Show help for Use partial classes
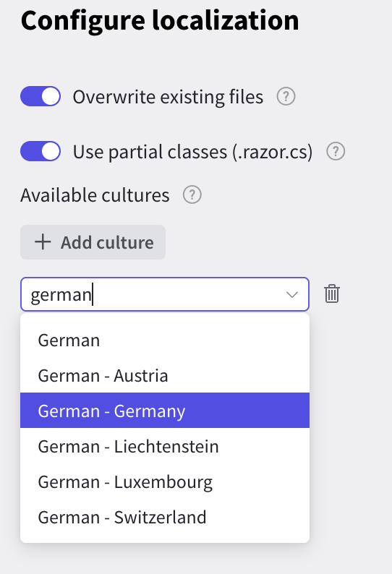This screenshot has height=574, width=392. click(x=336, y=151)
